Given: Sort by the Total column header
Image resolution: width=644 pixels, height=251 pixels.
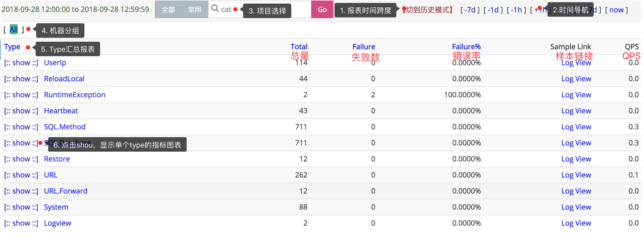Looking at the screenshot, I should click(299, 47).
